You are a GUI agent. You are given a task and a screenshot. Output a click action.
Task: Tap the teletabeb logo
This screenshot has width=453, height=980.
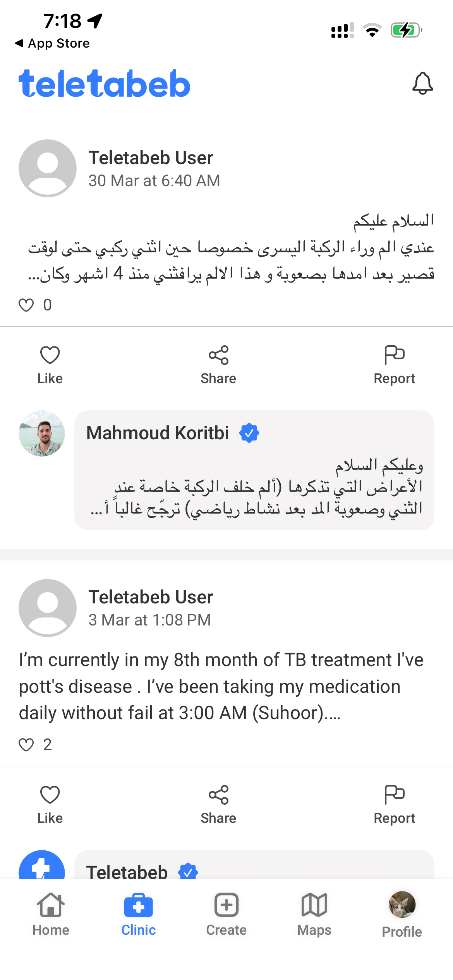(x=105, y=84)
